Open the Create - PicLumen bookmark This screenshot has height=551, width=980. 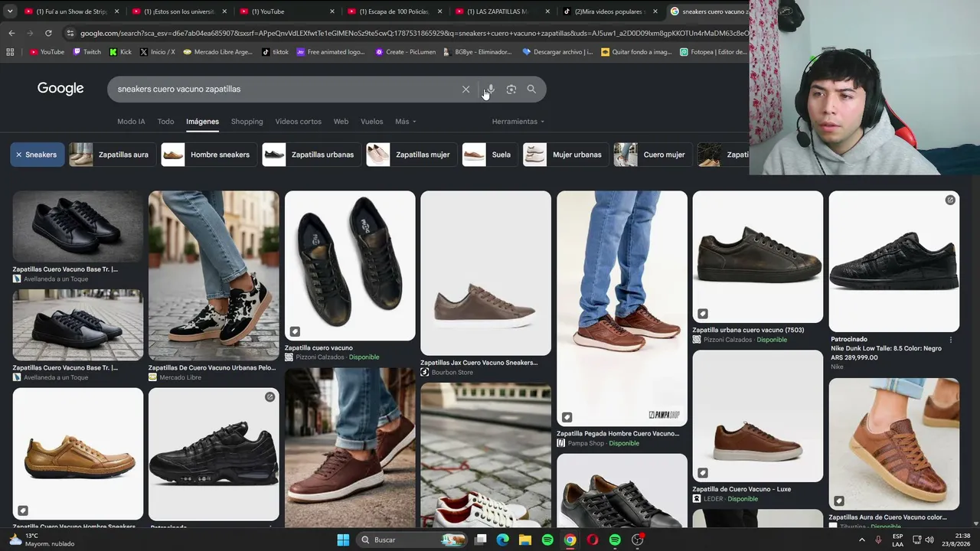(406, 52)
